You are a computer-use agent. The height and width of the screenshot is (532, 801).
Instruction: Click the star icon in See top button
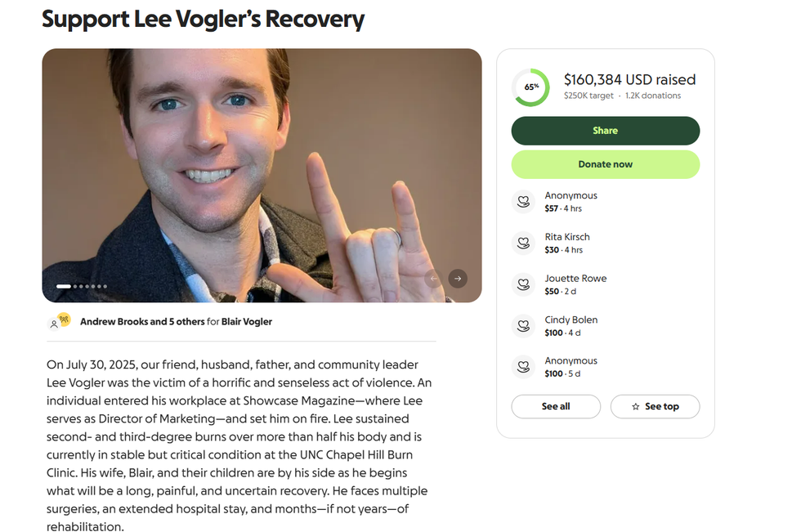636,407
